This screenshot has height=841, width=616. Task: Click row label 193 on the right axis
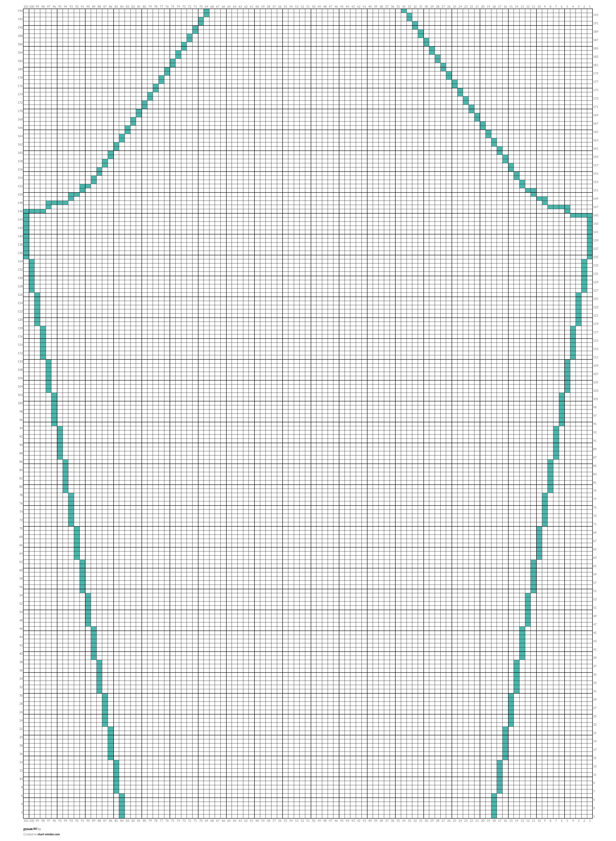596,15
